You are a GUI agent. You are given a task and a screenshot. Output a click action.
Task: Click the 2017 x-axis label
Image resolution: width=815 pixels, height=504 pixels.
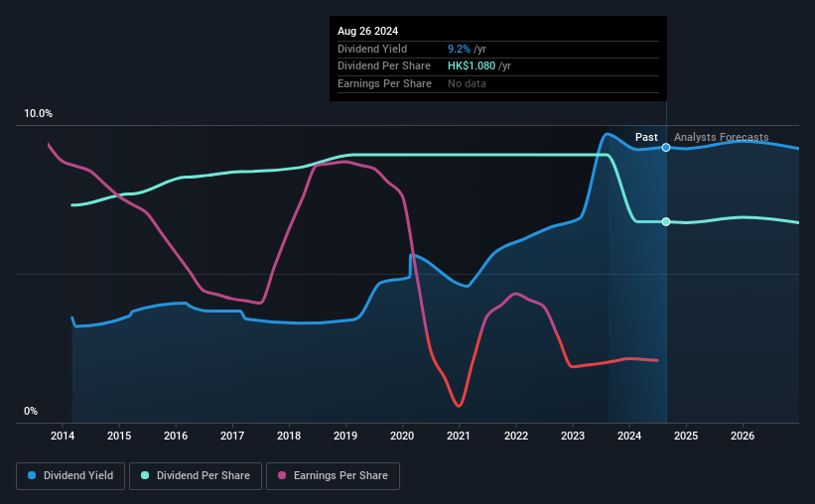232,436
